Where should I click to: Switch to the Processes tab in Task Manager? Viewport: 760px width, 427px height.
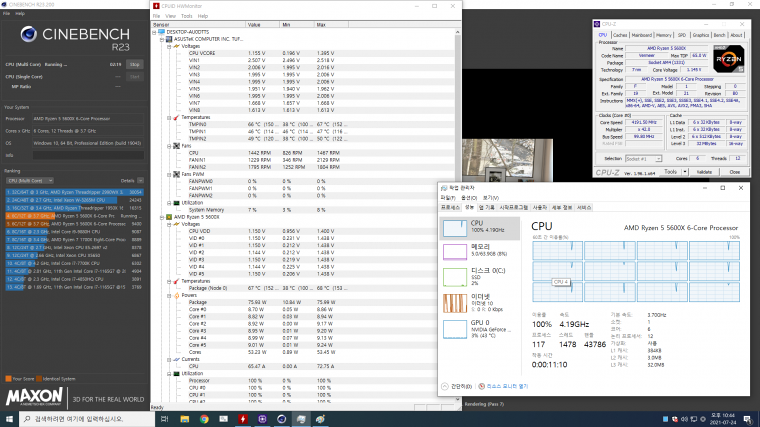click(x=450, y=207)
